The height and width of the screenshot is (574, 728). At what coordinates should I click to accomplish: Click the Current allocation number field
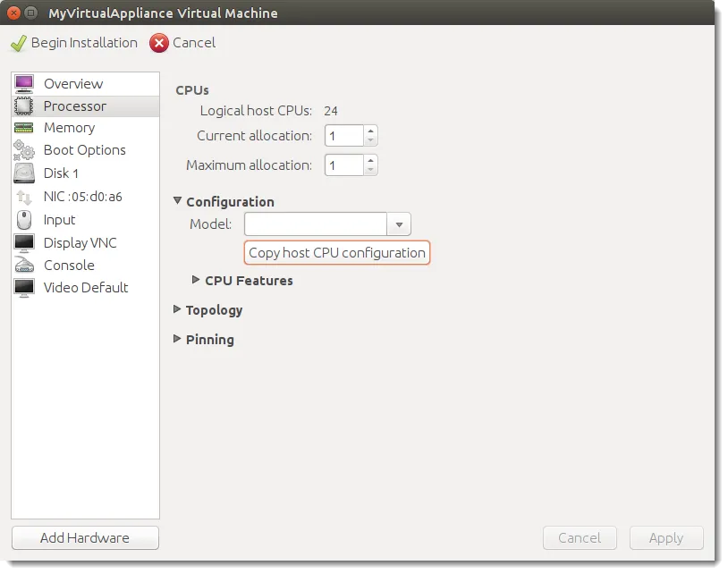344,136
